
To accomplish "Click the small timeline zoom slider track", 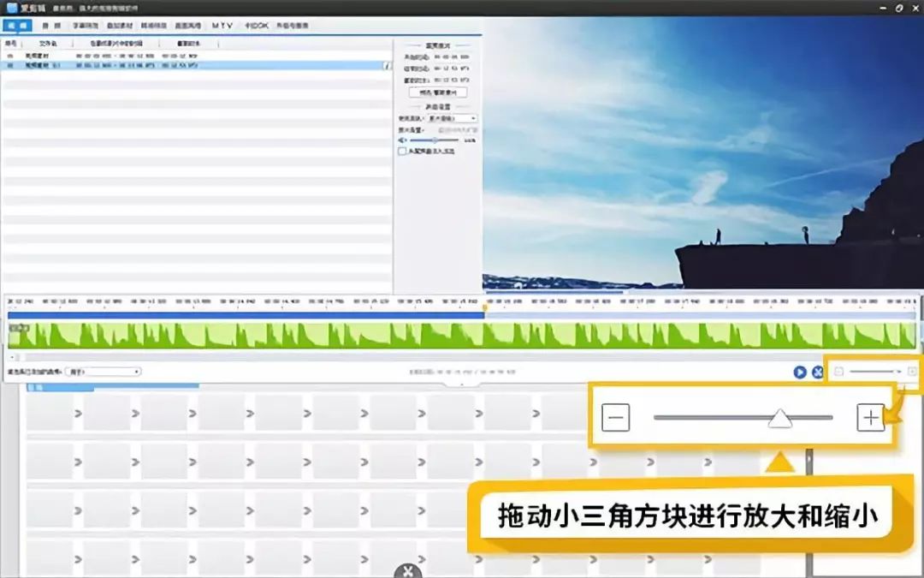I will (x=875, y=371).
